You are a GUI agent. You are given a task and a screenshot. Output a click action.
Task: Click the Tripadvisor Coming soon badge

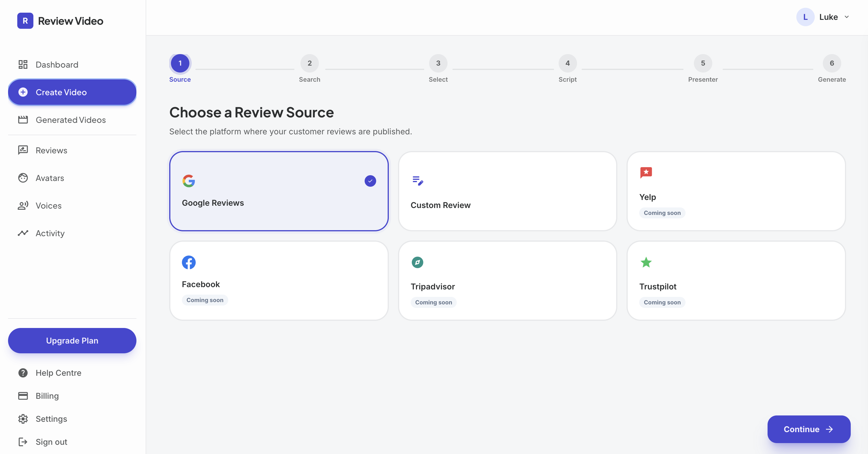click(433, 302)
